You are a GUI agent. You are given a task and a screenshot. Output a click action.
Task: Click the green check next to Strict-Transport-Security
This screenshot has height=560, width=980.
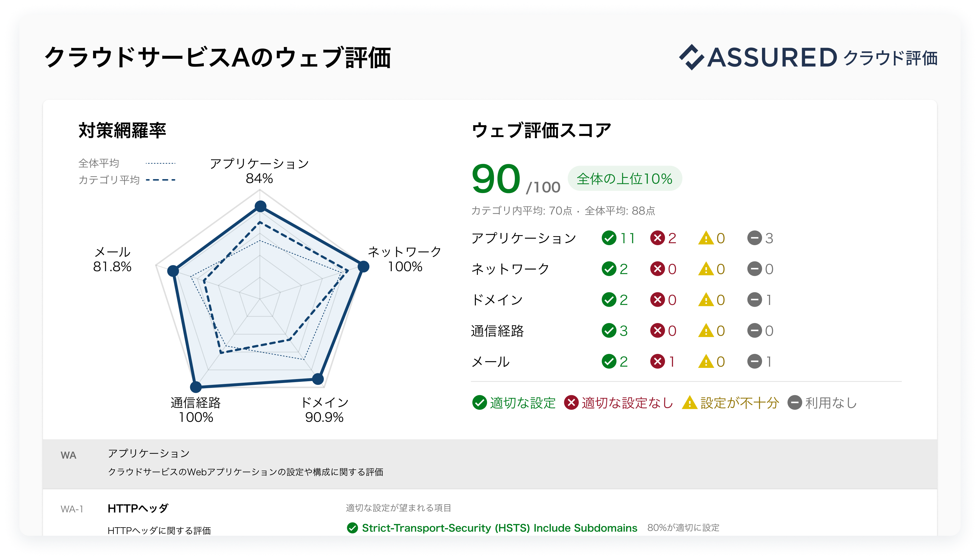[352, 528]
